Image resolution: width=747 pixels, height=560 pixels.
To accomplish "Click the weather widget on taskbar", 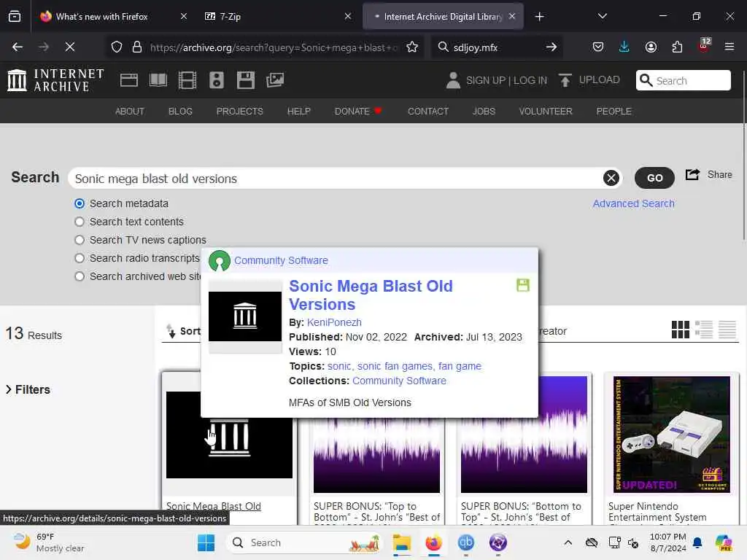I will click(x=49, y=542).
